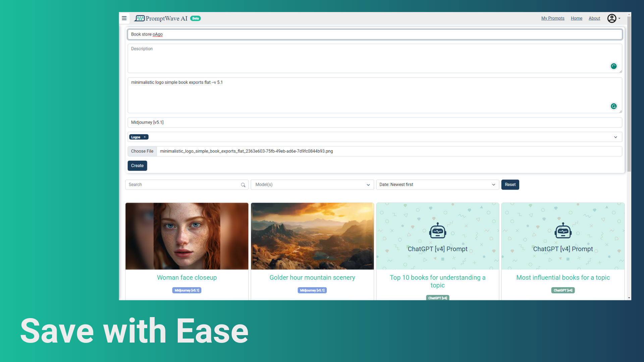Open the Woman face closeup thumbnail
Viewport: 644px width, 362px height.
[187, 236]
